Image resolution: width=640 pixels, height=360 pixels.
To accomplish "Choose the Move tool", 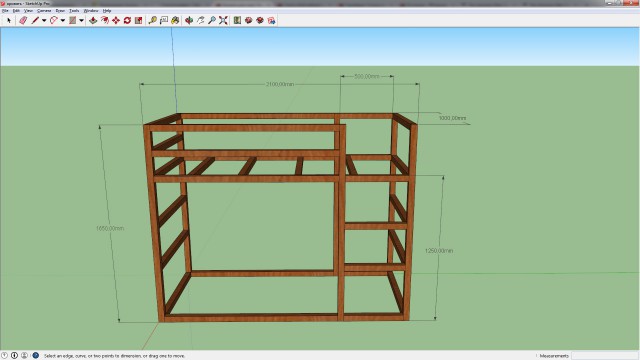I will [x=116, y=20].
